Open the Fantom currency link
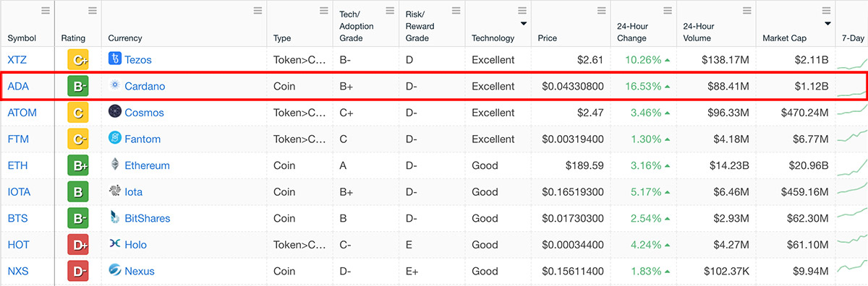This screenshot has width=868, height=286. [142, 139]
